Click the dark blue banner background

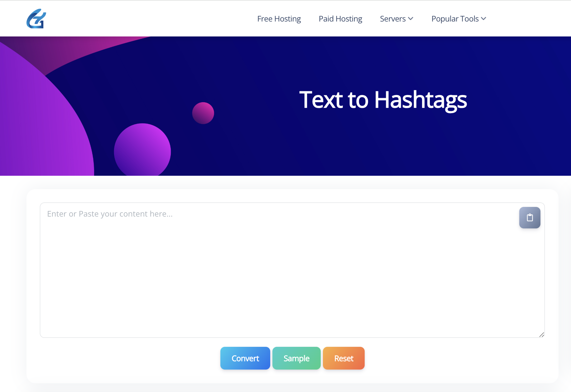click(374, 150)
